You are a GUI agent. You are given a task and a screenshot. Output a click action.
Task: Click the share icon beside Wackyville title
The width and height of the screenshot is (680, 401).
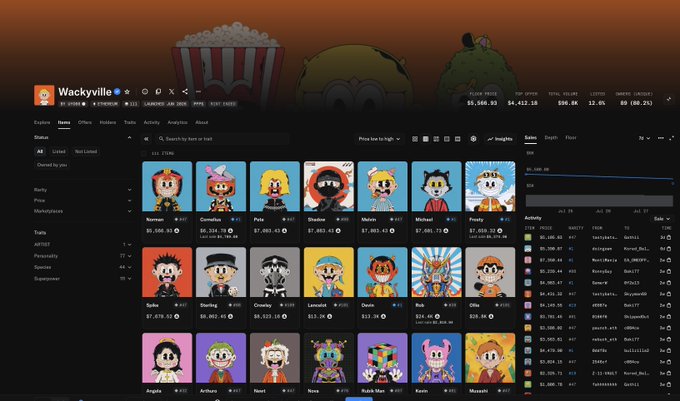(x=185, y=92)
